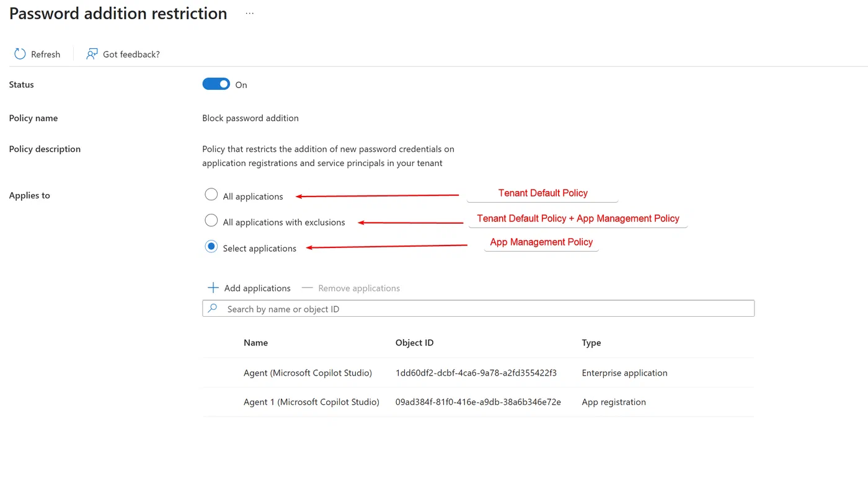
Task: Click the App registration type cell
Action: pyautogui.click(x=614, y=402)
